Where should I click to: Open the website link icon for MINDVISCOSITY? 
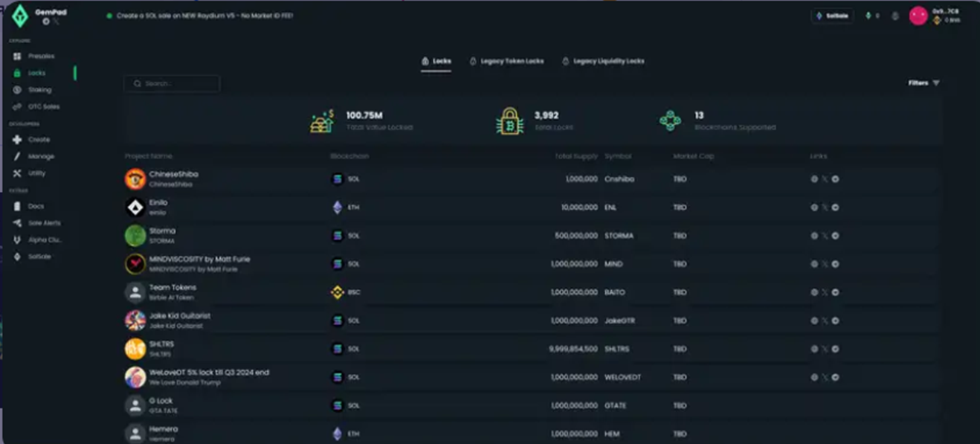tap(814, 264)
